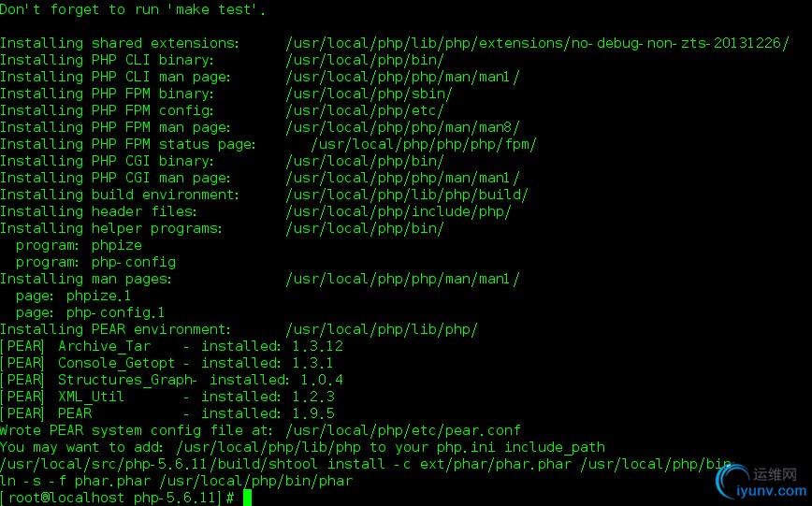Click the XML_Util package name
Screen dimensions: 812x506
pyautogui.click(x=91, y=397)
